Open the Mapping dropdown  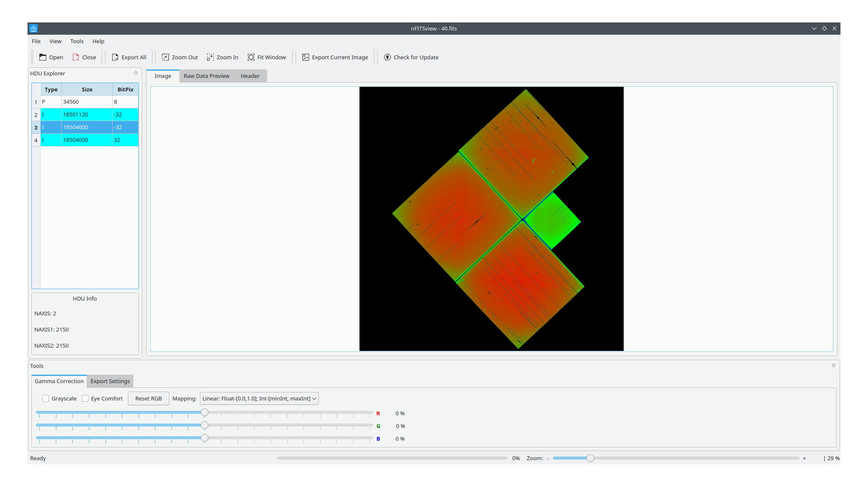(x=258, y=398)
